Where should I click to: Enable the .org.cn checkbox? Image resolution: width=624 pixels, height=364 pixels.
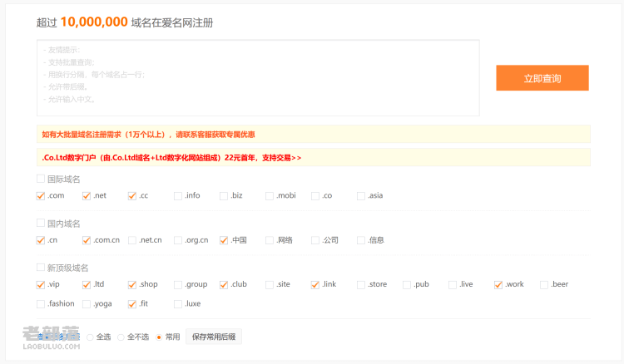[178, 240]
